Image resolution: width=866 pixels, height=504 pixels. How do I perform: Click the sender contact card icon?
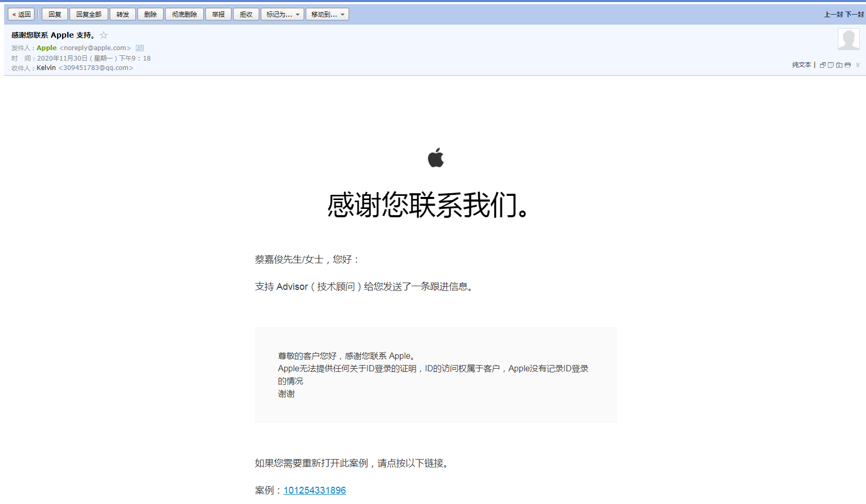[140, 48]
